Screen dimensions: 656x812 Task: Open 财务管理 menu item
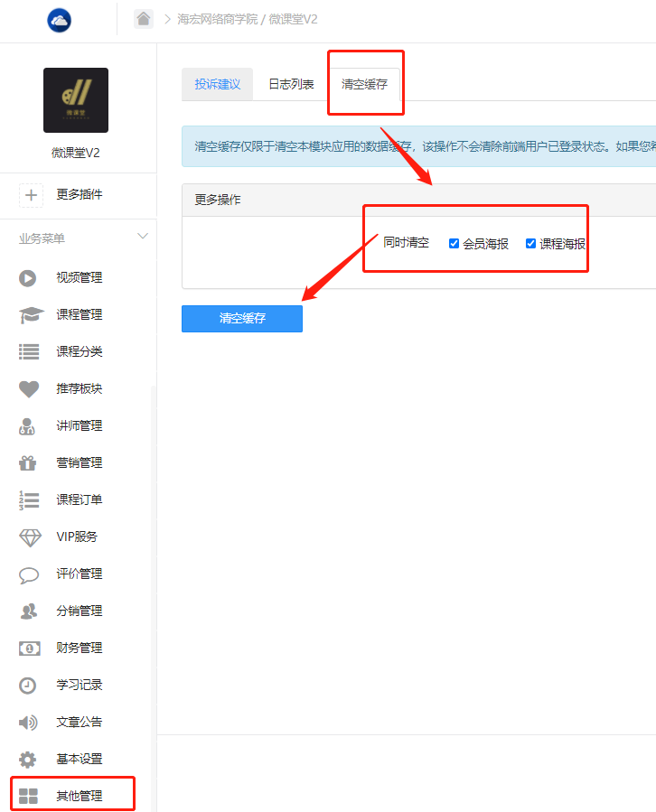[x=80, y=648]
